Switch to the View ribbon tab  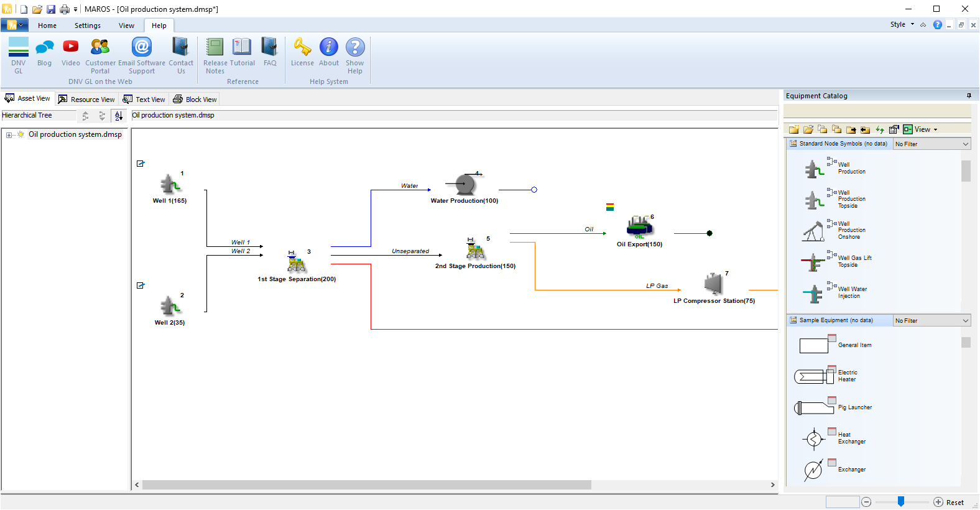pyautogui.click(x=127, y=25)
